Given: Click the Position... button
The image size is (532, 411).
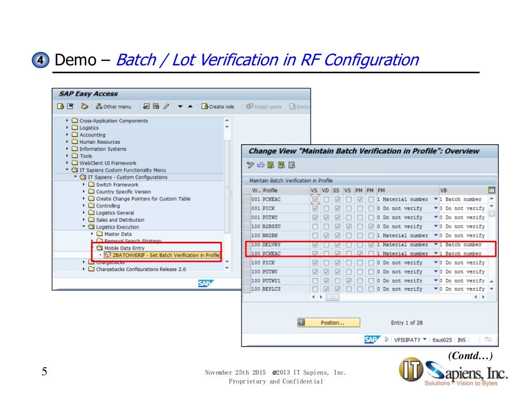Looking at the screenshot, I should [x=328, y=323].
